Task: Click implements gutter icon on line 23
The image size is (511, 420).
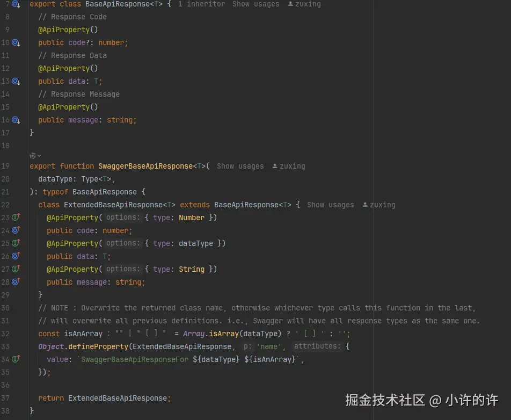Action: [16, 217]
